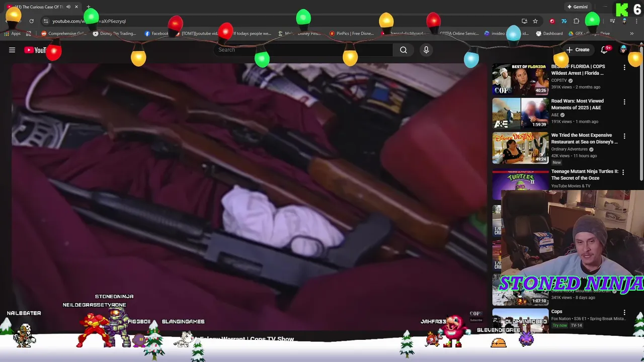Open Chrome three-dot menu

click(635, 21)
